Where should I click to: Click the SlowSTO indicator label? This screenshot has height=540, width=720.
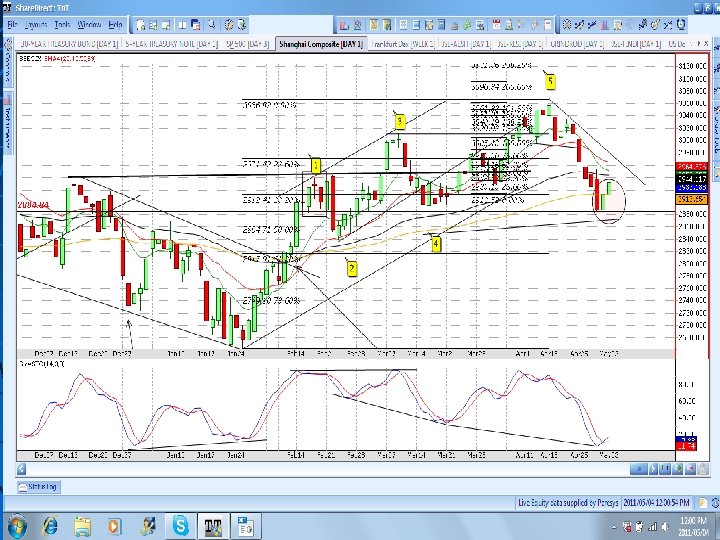coord(42,364)
